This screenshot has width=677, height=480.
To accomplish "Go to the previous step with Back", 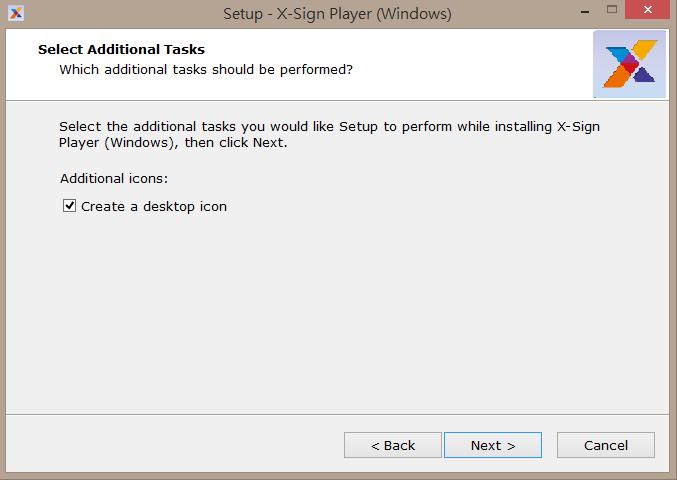I will pos(393,445).
